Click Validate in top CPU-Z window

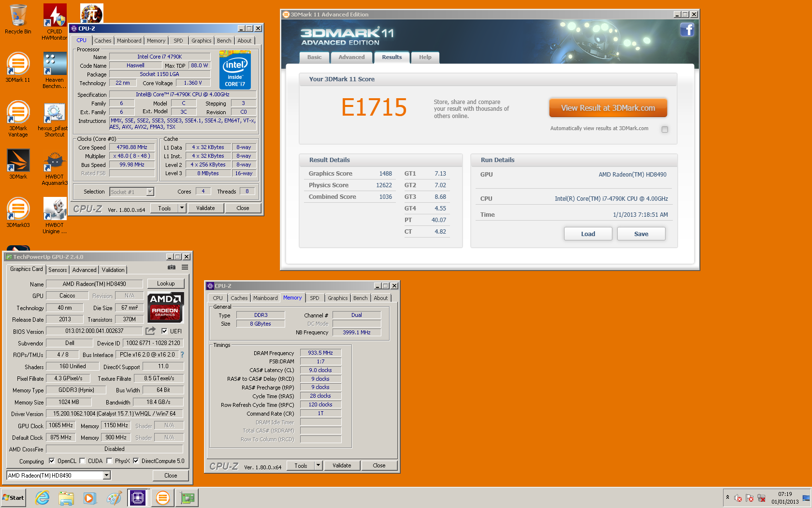coord(205,208)
